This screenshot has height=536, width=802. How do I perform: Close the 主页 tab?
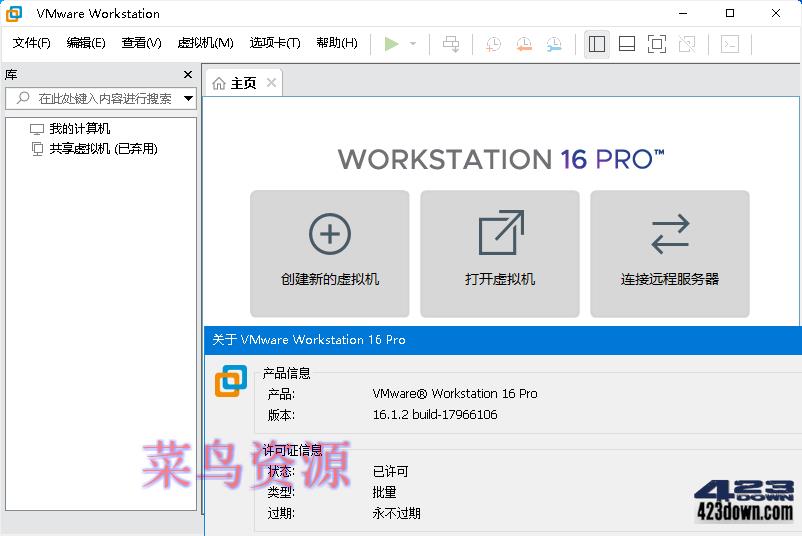tap(272, 82)
